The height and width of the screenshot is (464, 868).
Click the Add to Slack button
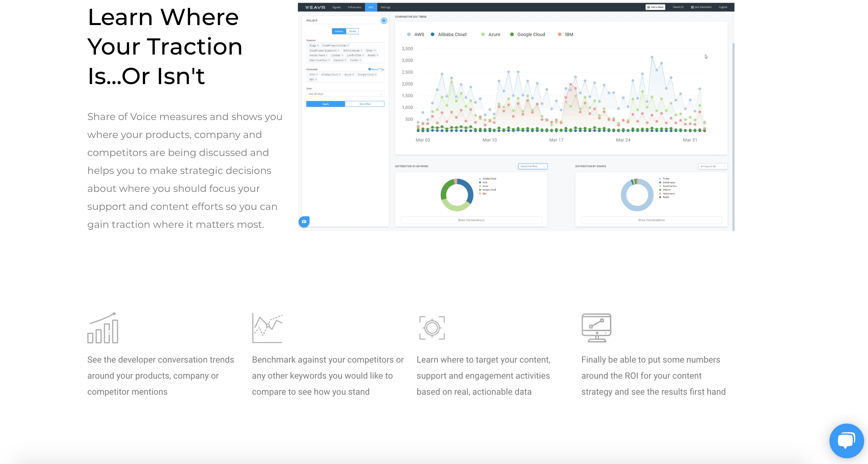click(655, 7)
